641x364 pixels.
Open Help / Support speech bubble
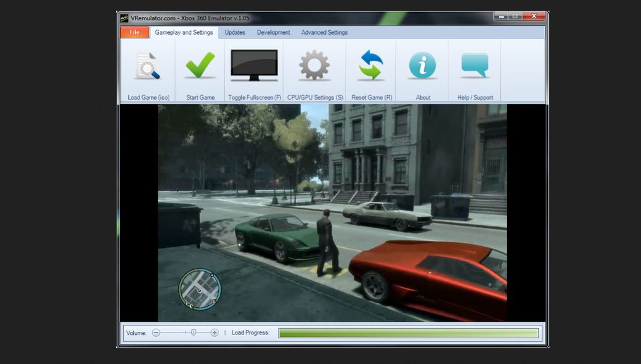pyautogui.click(x=475, y=66)
